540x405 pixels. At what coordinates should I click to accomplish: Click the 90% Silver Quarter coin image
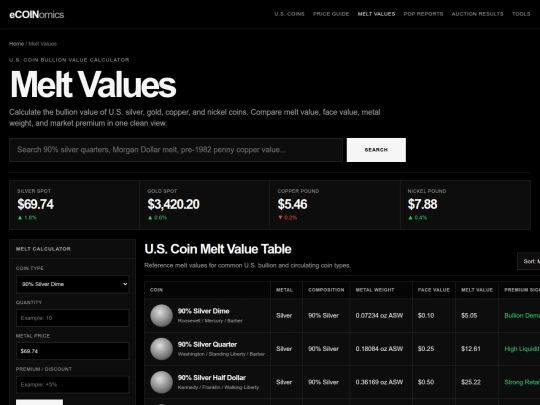(162, 349)
